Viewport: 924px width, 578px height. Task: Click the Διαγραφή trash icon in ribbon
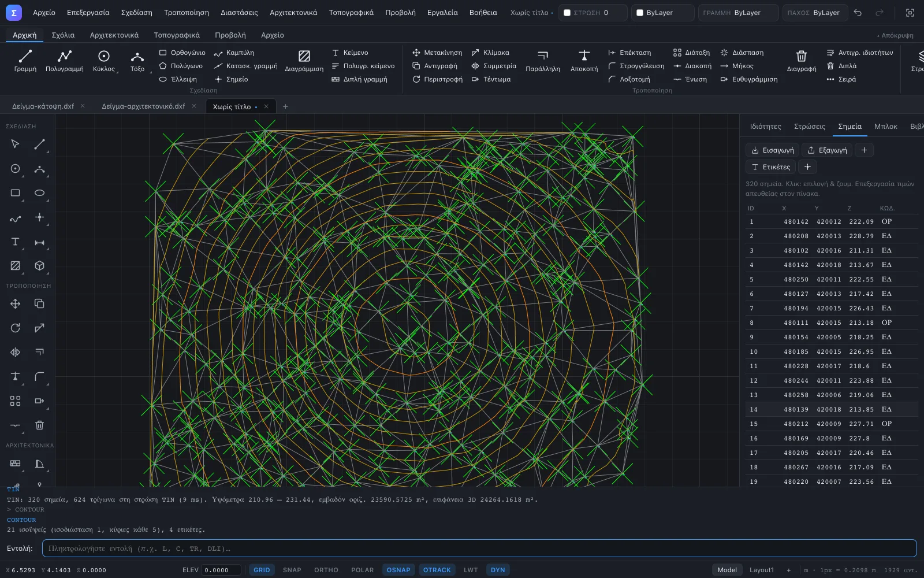(x=802, y=61)
